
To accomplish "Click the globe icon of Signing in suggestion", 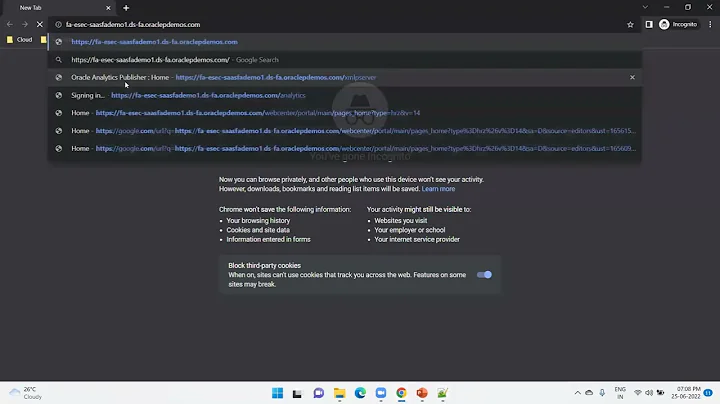I will pyautogui.click(x=58, y=95).
